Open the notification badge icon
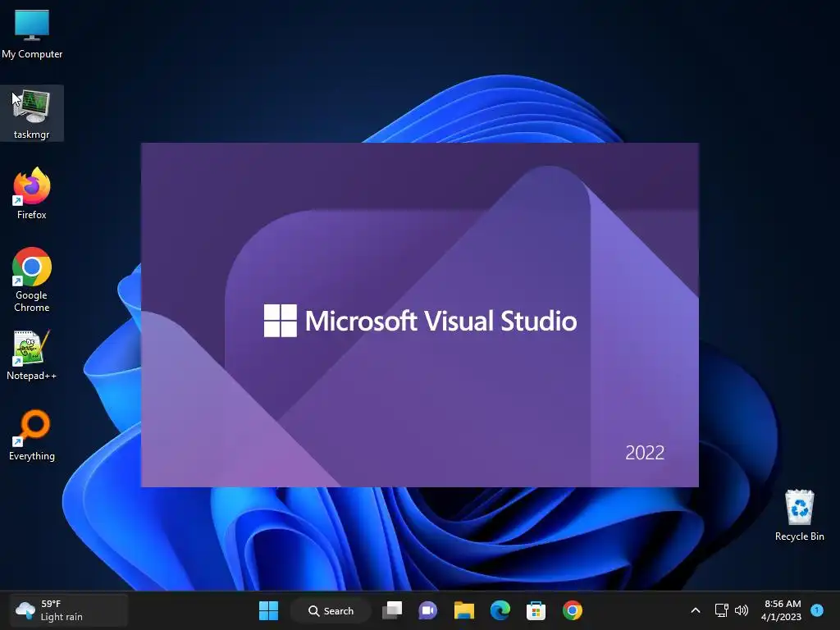Screen dimensions: 840x630 pyautogui.click(x=817, y=609)
